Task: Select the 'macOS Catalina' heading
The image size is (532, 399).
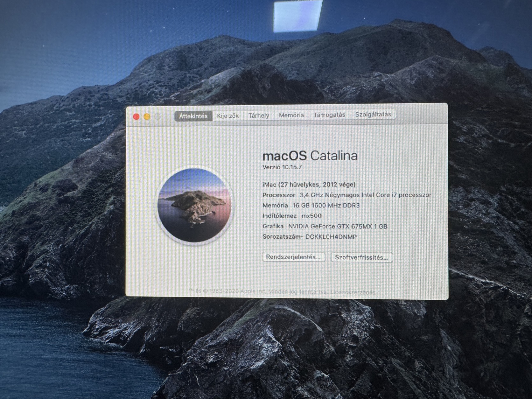Action: click(310, 156)
